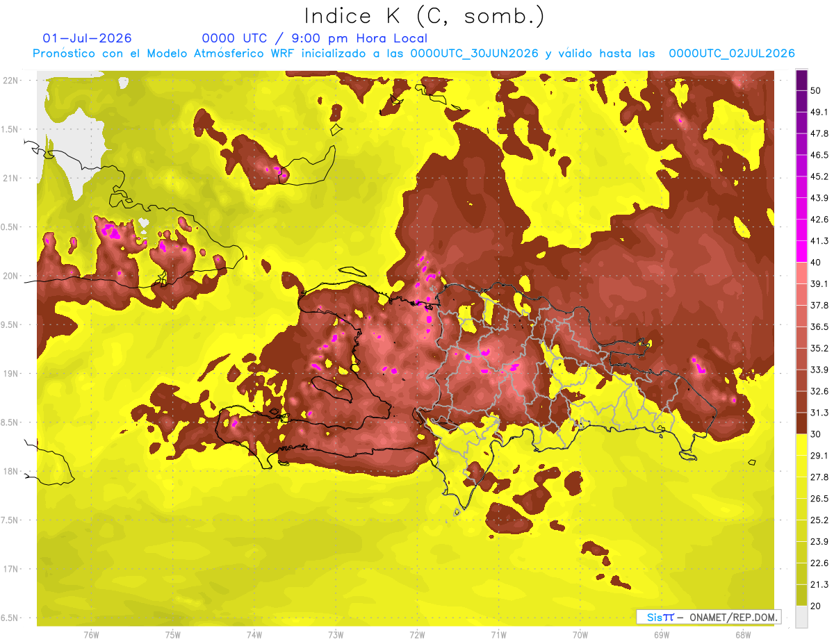The image size is (834, 644).
Task: Click the '18N' latitude label
Action: pos(10,471)
